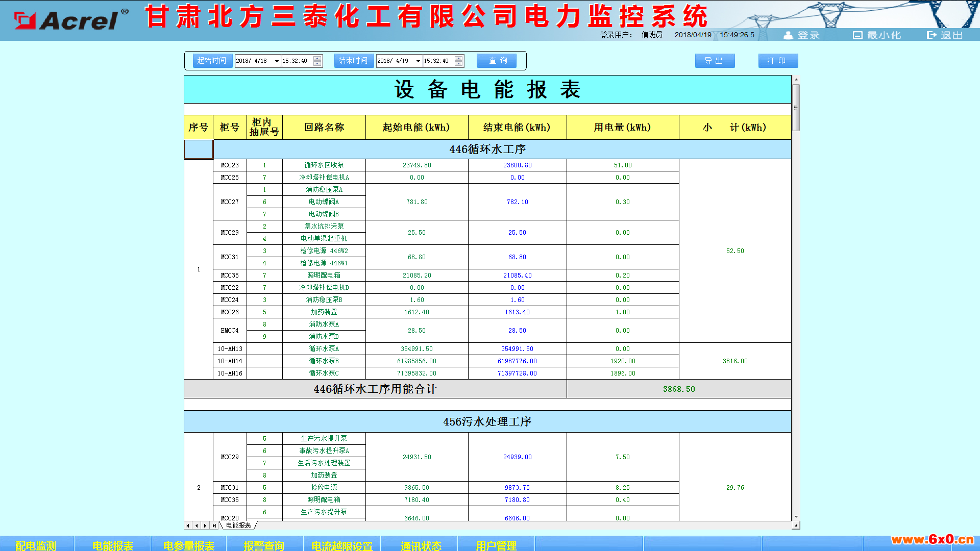Click previous sheet navigation arrow
Image resolution: width=980 pixels, height=551 pixels.
[x=197, y=525]
